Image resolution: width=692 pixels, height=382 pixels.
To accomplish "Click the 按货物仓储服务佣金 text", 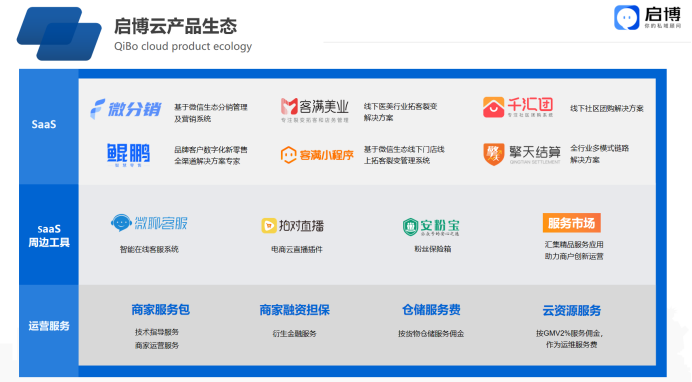I will (x=431, y=334).
